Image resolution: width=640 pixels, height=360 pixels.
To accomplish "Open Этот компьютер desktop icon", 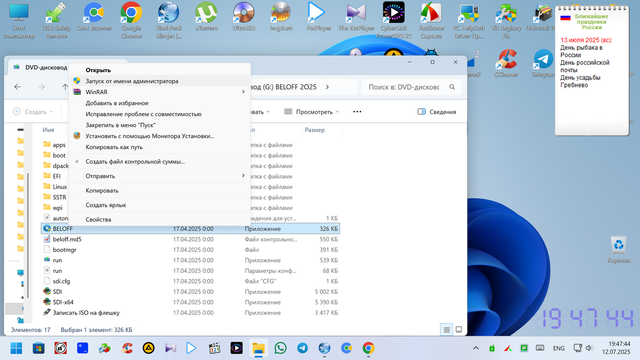I will (19, 20).
